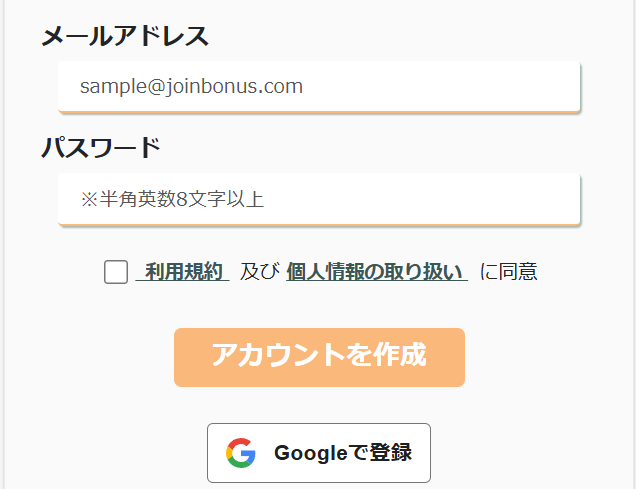636x489 pixels.
Task: Check the terms agreement checkbox
Action: pos(116,272)
